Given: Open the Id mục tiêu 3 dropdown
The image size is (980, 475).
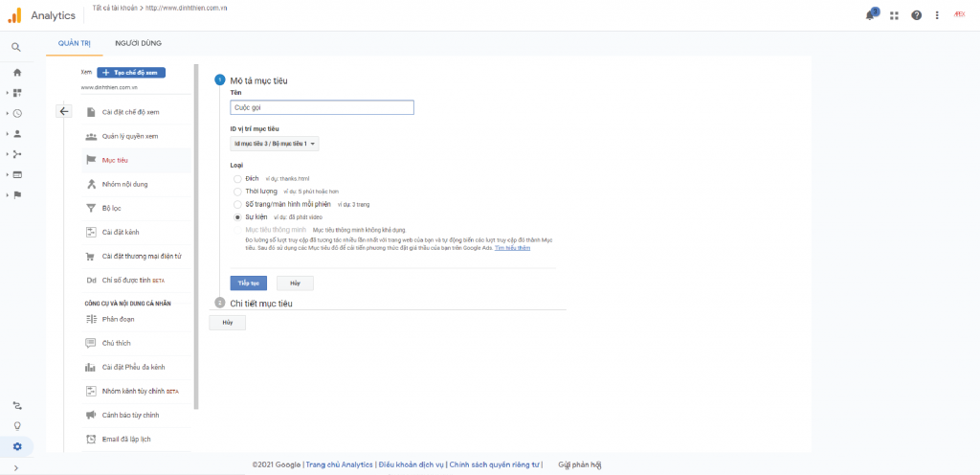Looking at the screenshot, I should point(275,144).
